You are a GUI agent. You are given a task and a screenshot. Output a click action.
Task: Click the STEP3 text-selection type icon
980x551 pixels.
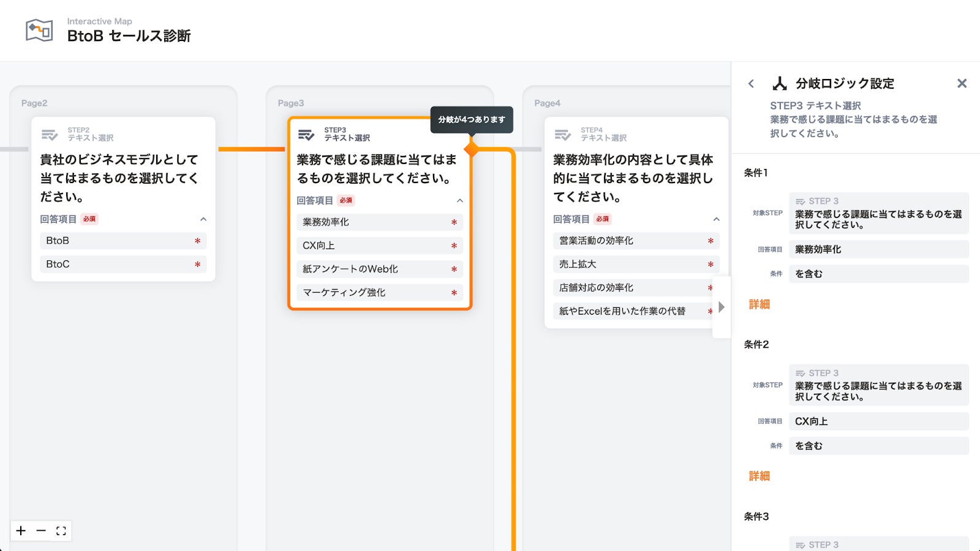pos(306,134)
